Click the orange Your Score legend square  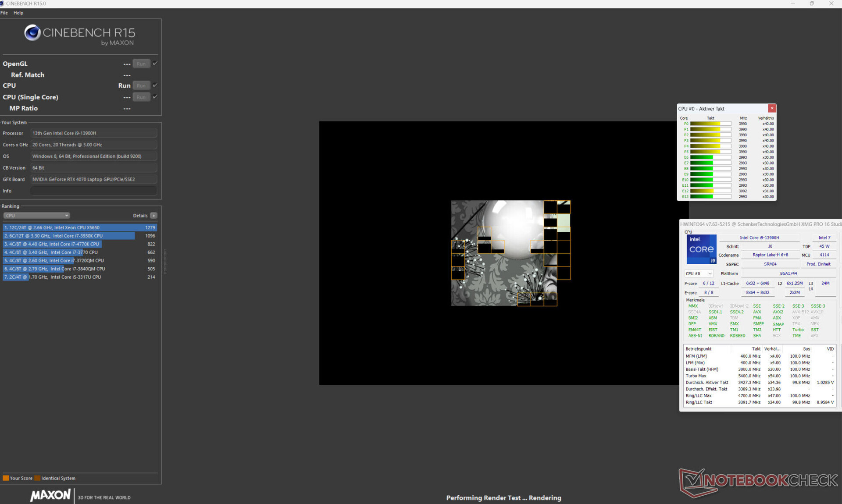tap(6, 478)
